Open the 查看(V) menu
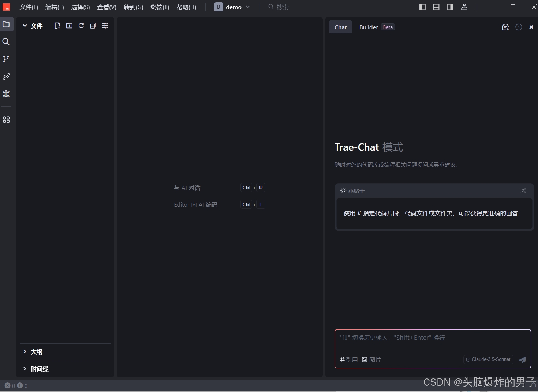The image size is (538, 392). coord(107,7)
